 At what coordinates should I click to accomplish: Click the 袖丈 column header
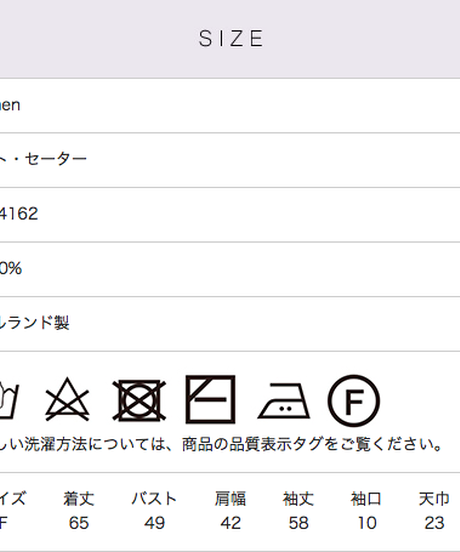tap(298, 499)
